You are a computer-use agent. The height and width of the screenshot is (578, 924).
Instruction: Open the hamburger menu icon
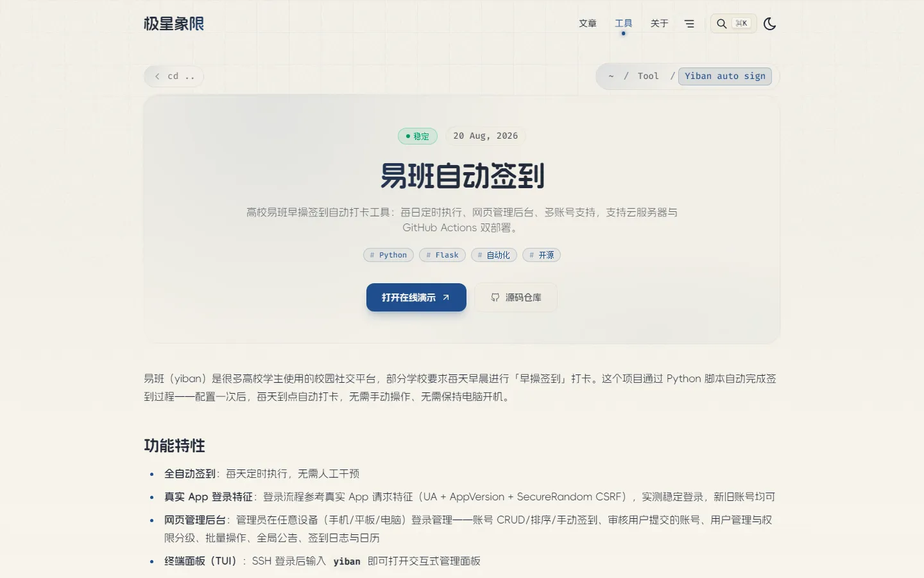pos(689,24)
